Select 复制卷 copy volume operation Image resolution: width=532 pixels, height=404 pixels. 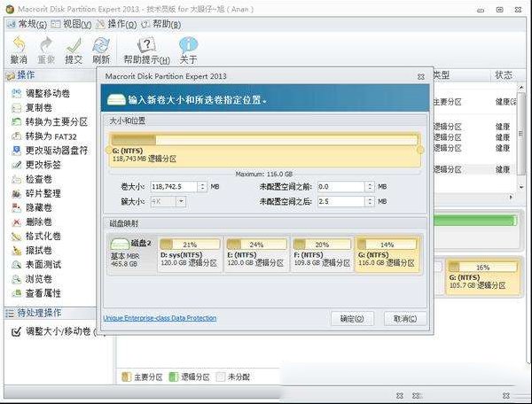tap(32, 108)
